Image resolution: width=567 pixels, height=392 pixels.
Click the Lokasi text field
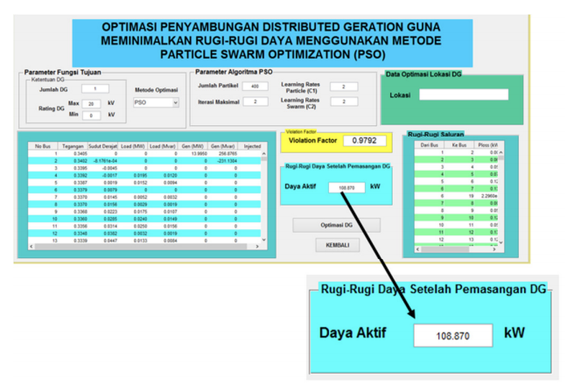click(463, 94)
